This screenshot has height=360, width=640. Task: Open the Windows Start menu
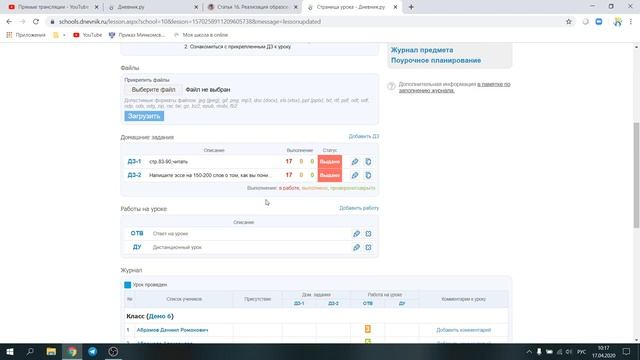pyautogui.click(x=10, y=351)
